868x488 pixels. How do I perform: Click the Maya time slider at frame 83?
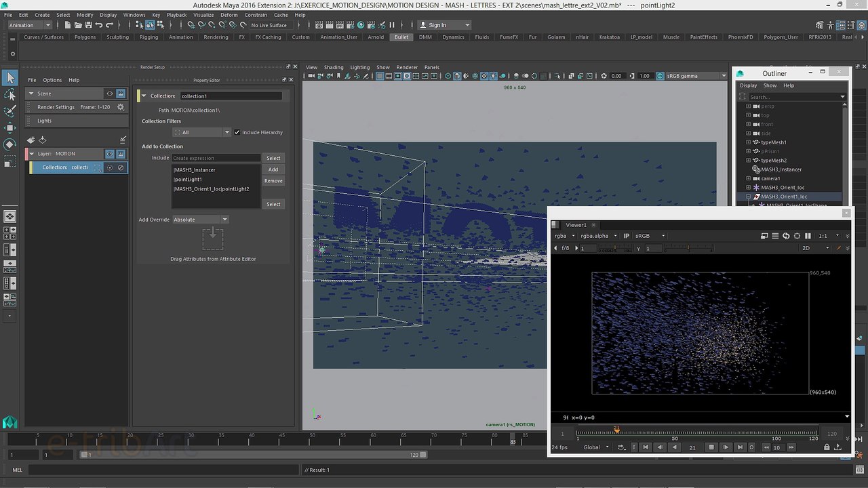pyautogui.click(x=513, y=439)
